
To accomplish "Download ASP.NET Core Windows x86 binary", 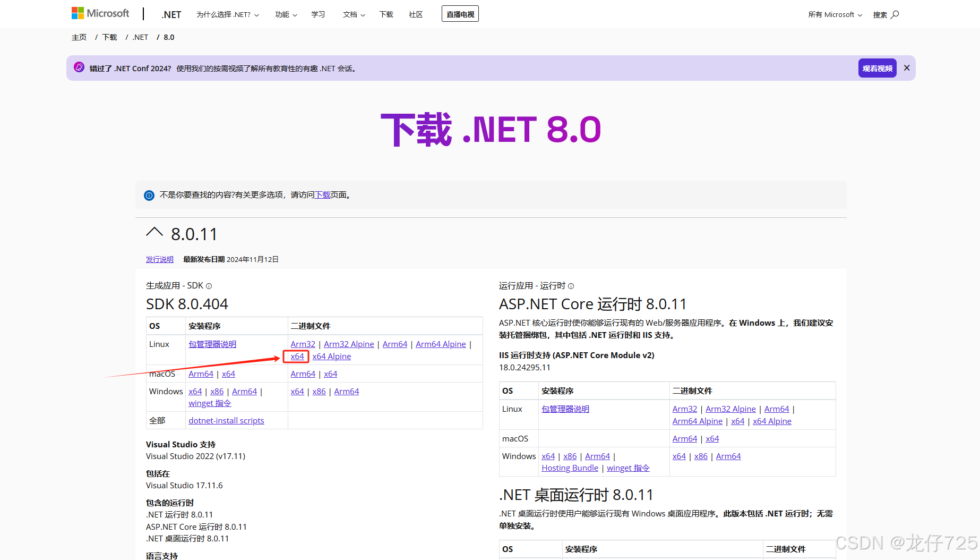I will click(701, 456).
